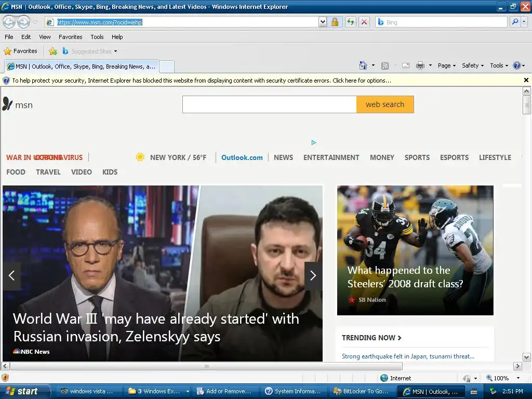Click the Add to Favorites Bar icon
Screen dimensions: 532x399
[x=53, y=51]
